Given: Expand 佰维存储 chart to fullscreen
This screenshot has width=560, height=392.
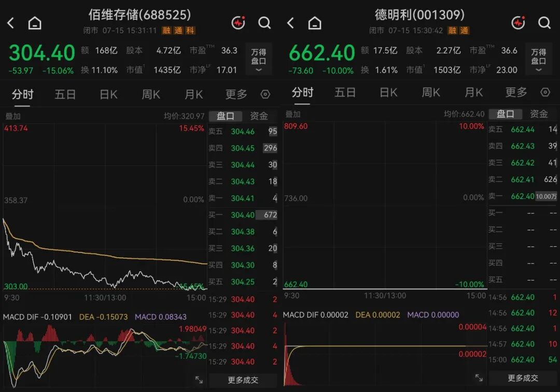Looking at the screenshot, I should tap(199, 380).
